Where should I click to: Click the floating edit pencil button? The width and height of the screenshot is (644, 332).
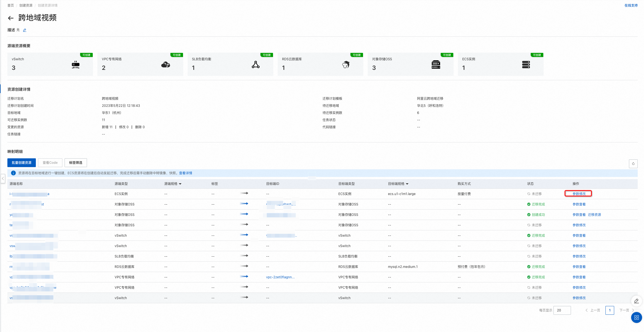636,301
